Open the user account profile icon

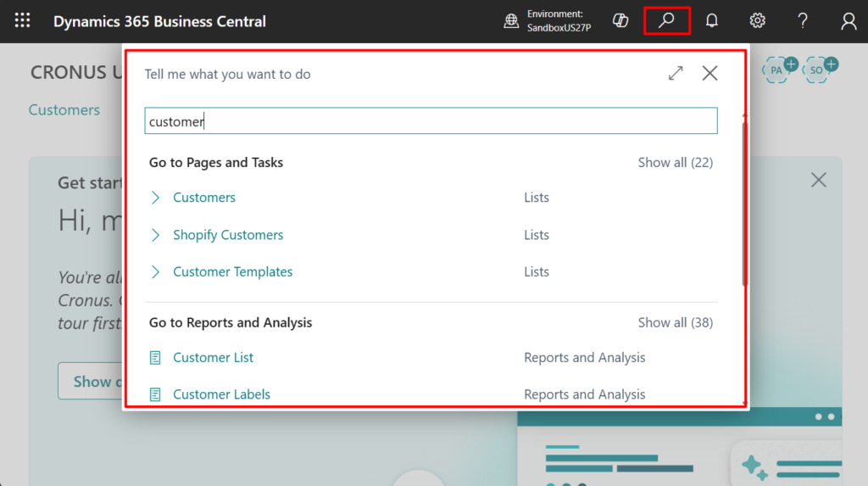849,21
